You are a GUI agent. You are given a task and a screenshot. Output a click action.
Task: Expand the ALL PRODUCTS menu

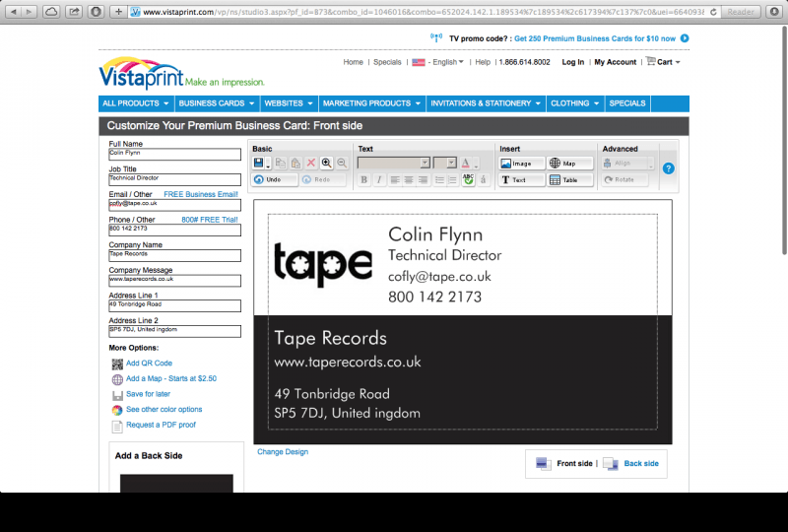click(x=136, y=103)
